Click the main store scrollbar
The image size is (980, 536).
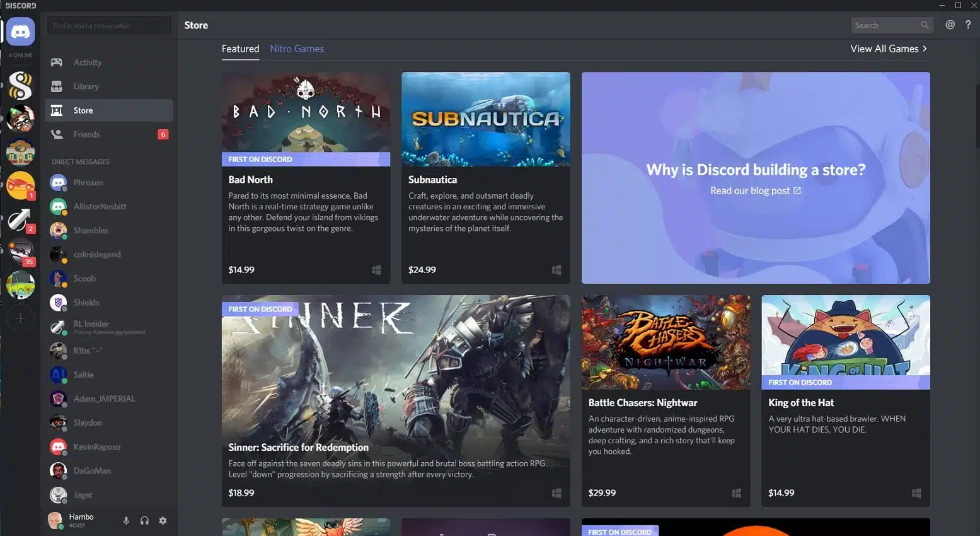(x=977, y=117)
